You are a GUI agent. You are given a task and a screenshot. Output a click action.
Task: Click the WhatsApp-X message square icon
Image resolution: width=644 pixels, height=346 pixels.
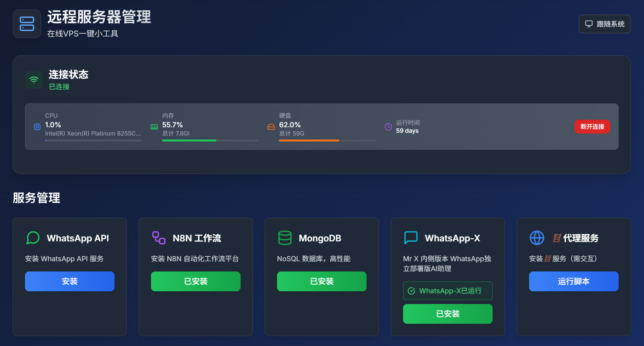point(411,238)
